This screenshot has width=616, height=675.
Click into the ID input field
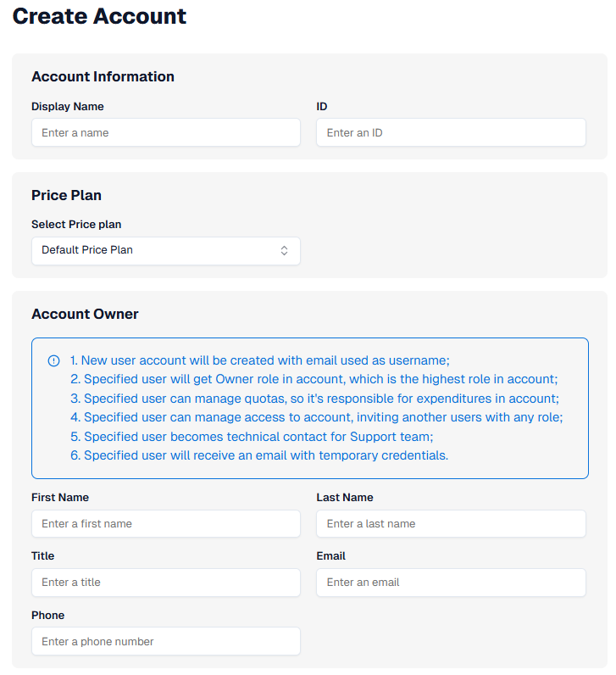pos(451,132)
